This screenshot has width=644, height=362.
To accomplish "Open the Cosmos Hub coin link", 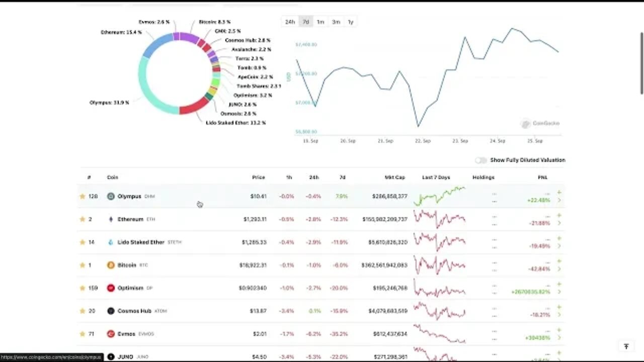I will (x=134, y=311).
